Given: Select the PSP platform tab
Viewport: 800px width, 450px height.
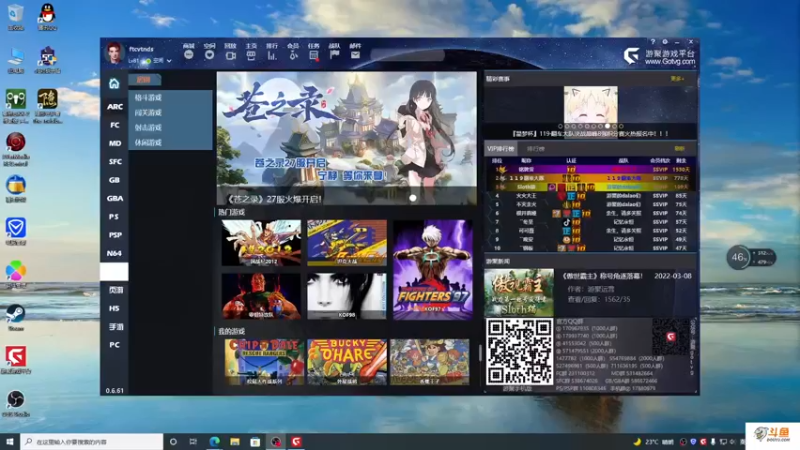Looking at the screenshot, I should (x=114, y=235).
